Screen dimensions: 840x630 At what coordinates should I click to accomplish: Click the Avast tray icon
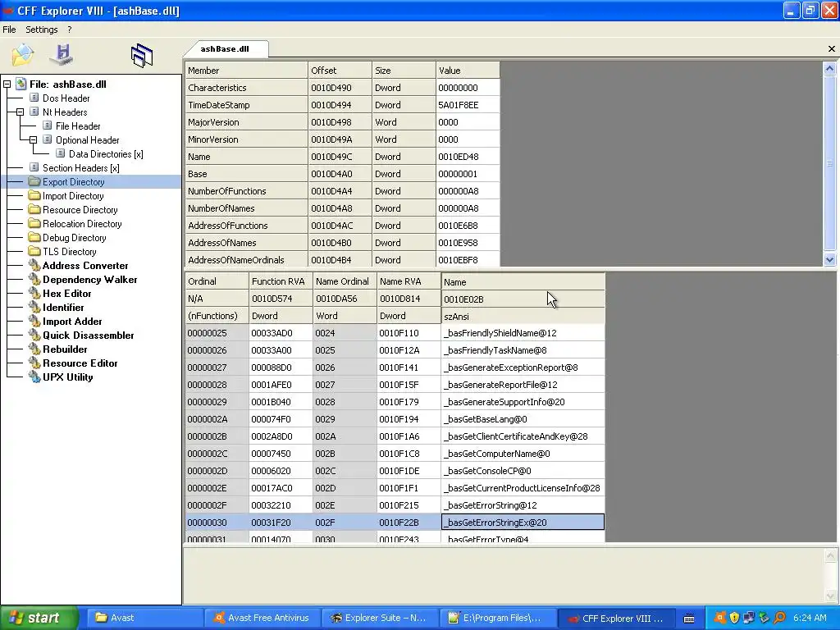[720, 618]
